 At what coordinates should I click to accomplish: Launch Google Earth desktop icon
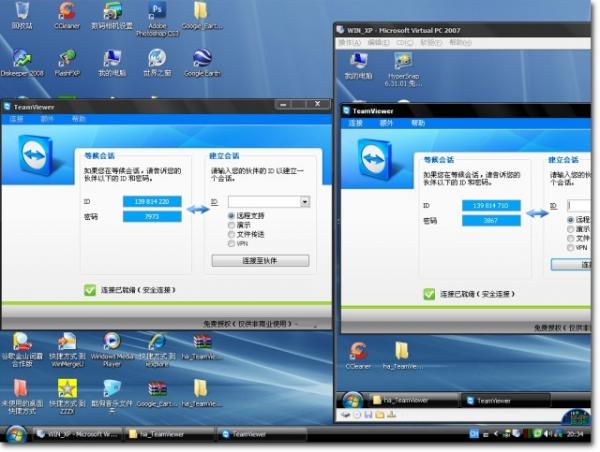(202, 58)
